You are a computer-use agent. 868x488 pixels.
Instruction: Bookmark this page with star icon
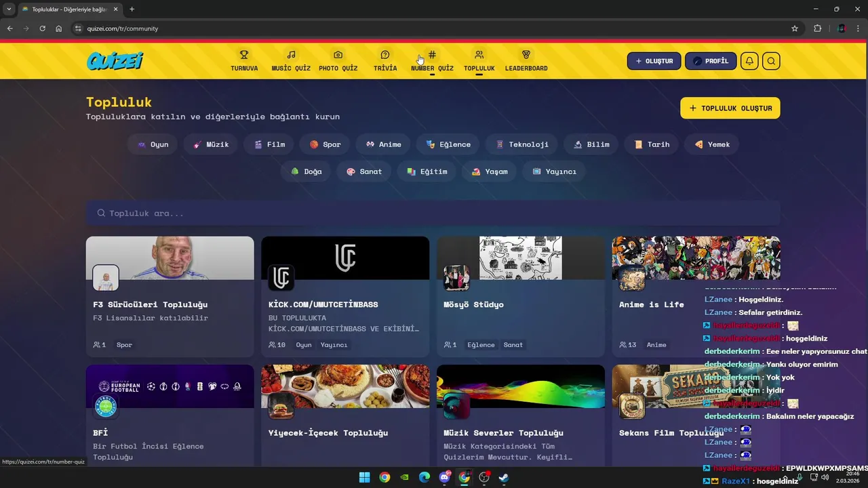[x=795, y=28]
